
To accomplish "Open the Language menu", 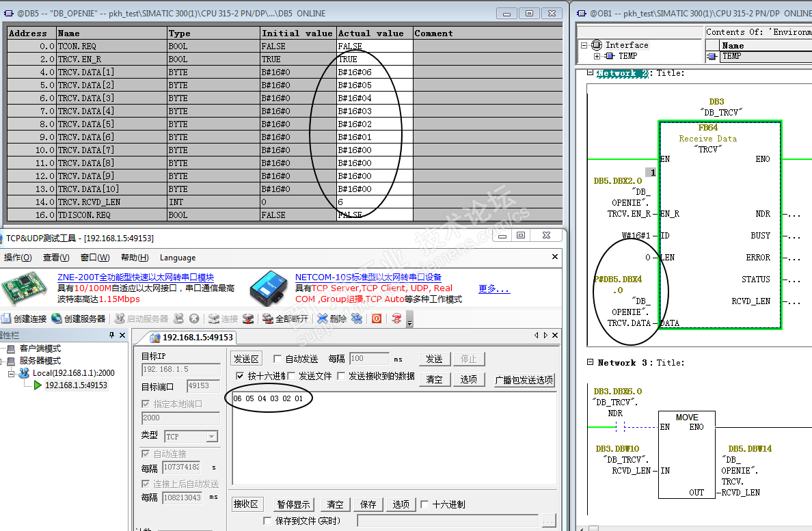I will pyautogui.click(x=178, y=258).
